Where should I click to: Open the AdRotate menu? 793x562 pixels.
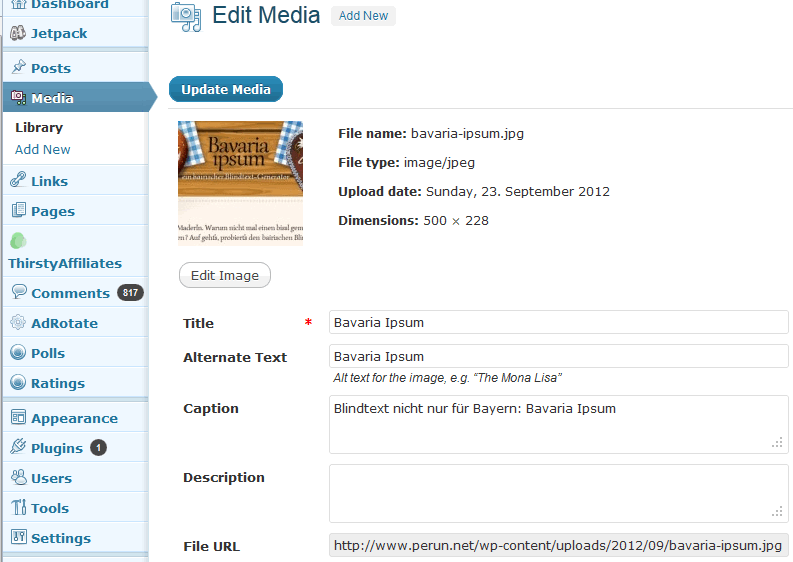[65, 323]
